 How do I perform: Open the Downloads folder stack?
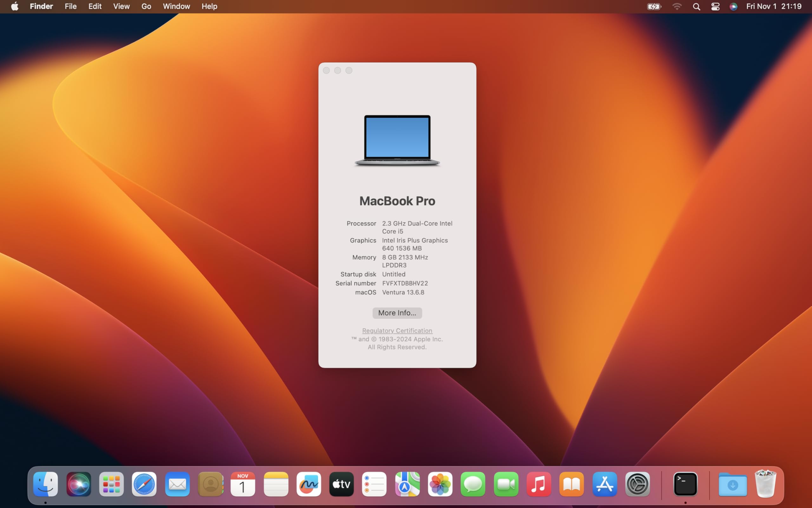733,484
